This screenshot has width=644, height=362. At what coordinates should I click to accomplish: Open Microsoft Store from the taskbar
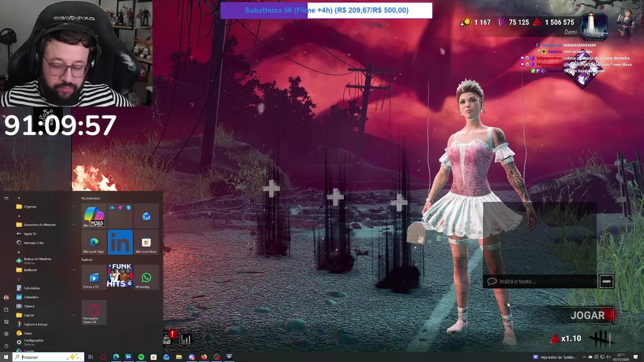click(153, 357)
